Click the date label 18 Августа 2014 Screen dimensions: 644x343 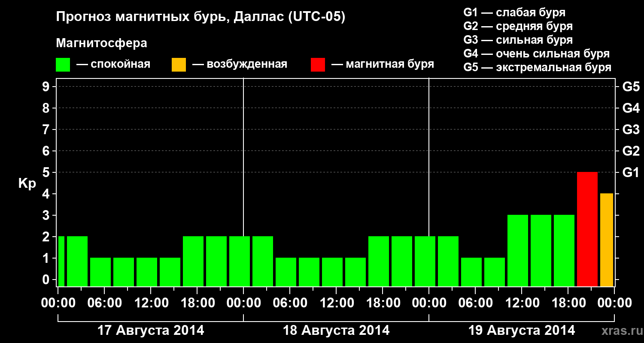click(336, 331)
